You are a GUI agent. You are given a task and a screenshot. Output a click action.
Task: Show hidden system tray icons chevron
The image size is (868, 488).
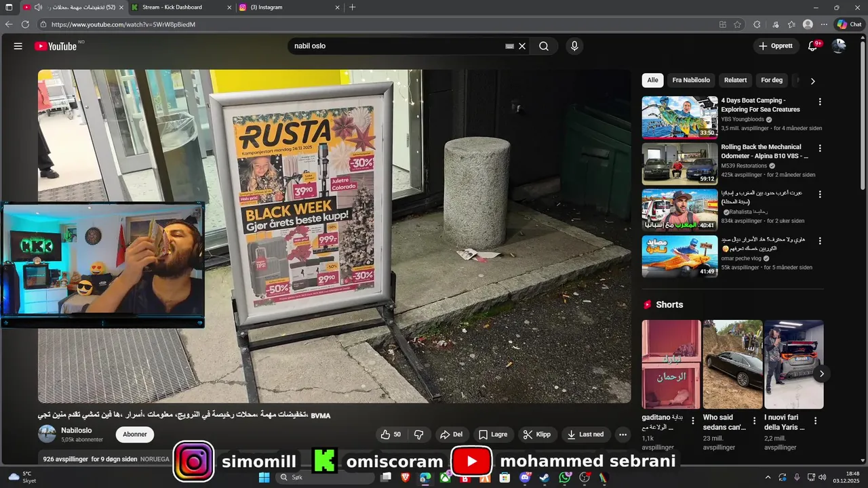pyautogui.click(x=768, y=478)
